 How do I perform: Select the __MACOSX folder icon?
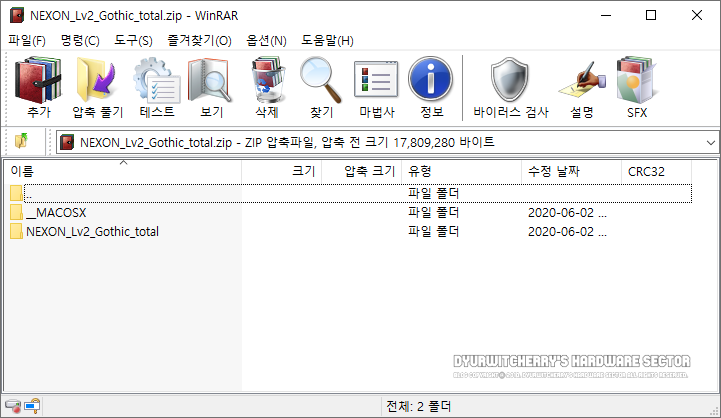(x=16, y=212)
